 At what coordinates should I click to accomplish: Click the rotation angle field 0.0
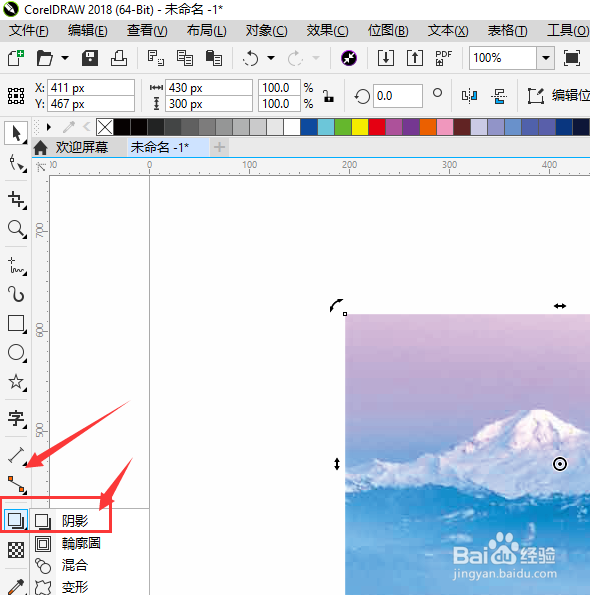[398, 96]
